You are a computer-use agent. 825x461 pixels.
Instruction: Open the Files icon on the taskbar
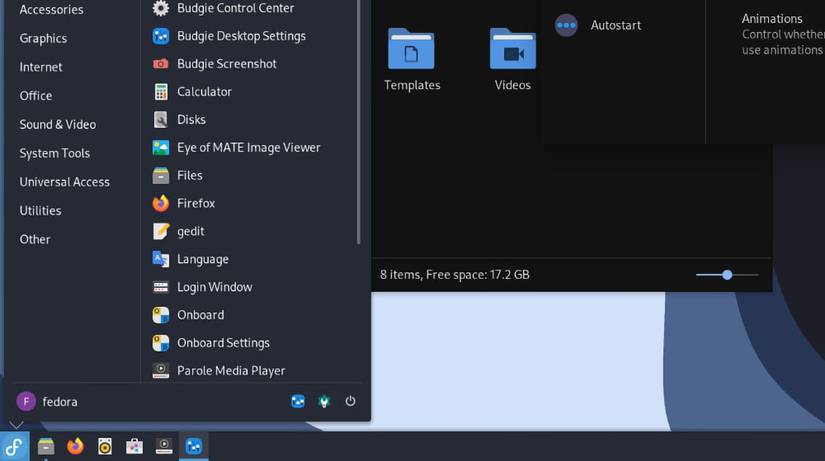tap(46, 446)
